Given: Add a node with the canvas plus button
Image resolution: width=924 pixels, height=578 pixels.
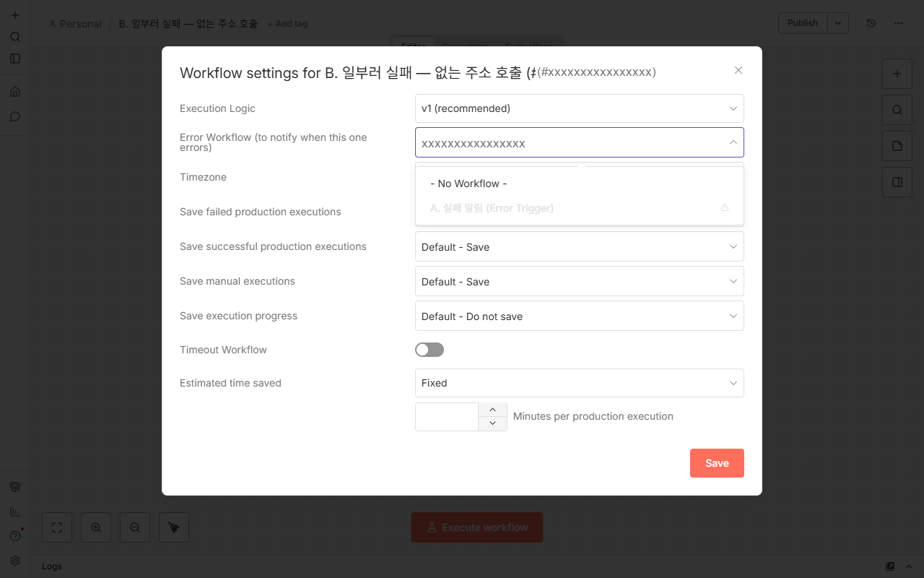Looking at the screenshot, I should pyautogui.click(x=897, y=74).
